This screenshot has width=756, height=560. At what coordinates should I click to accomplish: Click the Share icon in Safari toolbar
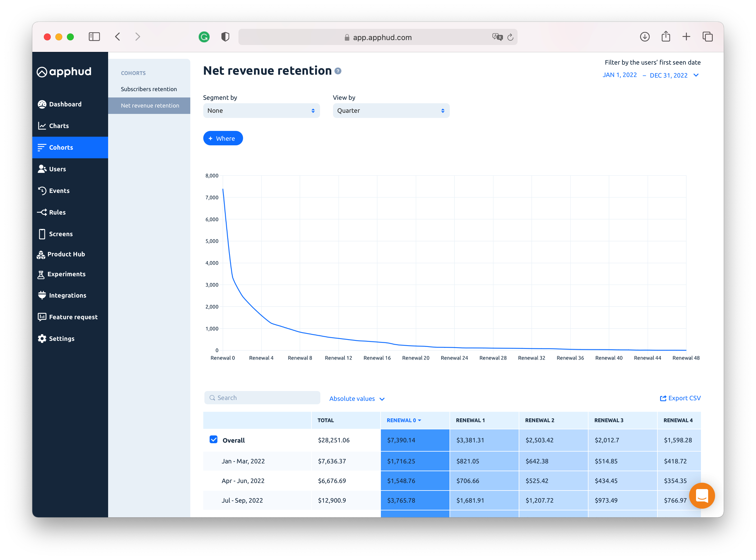click(665, 37)
